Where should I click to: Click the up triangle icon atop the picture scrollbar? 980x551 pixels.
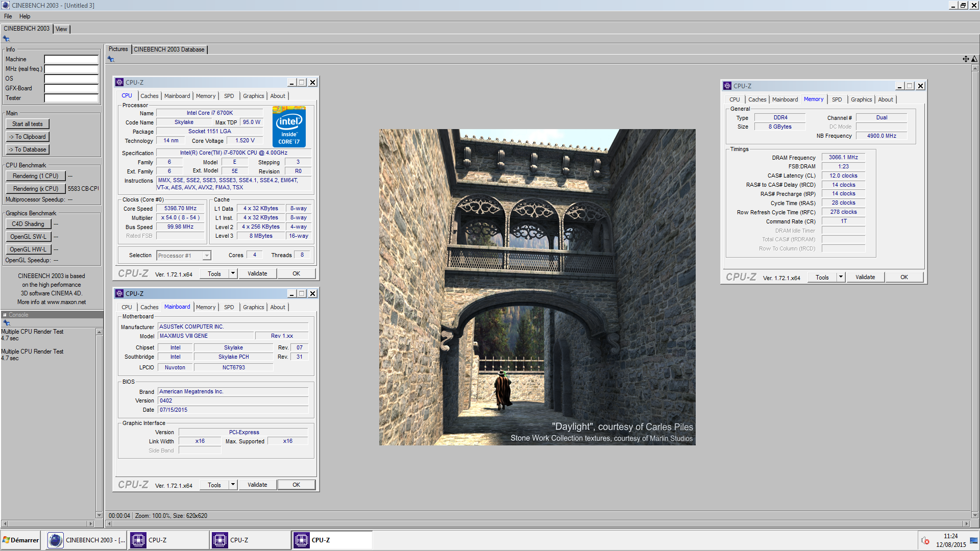(x=974, y=59)
